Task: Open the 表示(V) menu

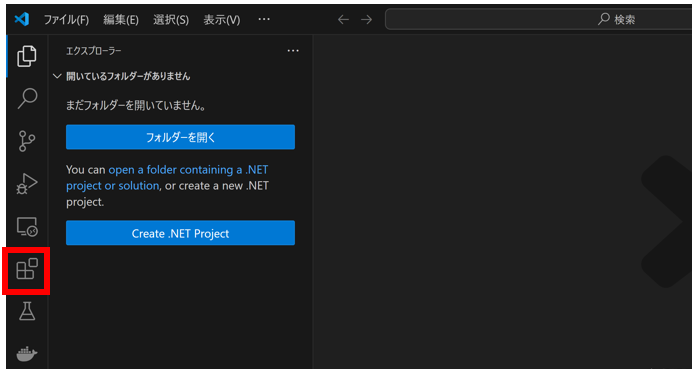Action: click(x=222, y=20)
